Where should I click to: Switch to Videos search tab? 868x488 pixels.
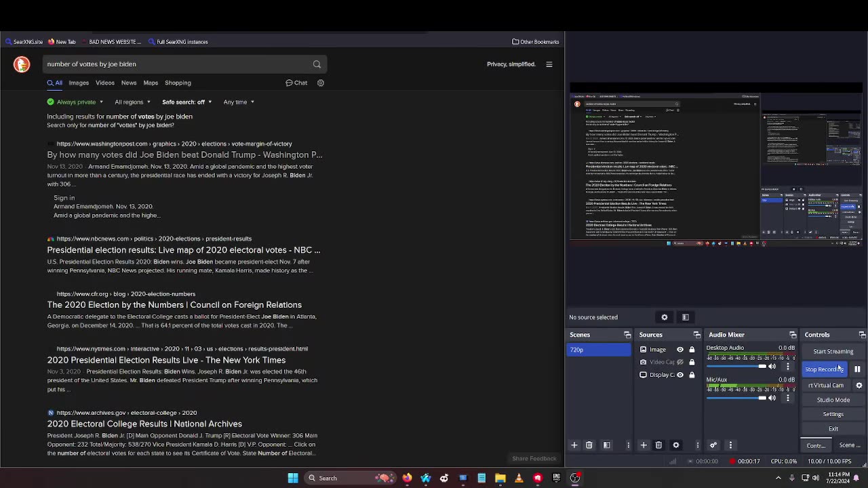pyautogui.click(x=105, y=83)
